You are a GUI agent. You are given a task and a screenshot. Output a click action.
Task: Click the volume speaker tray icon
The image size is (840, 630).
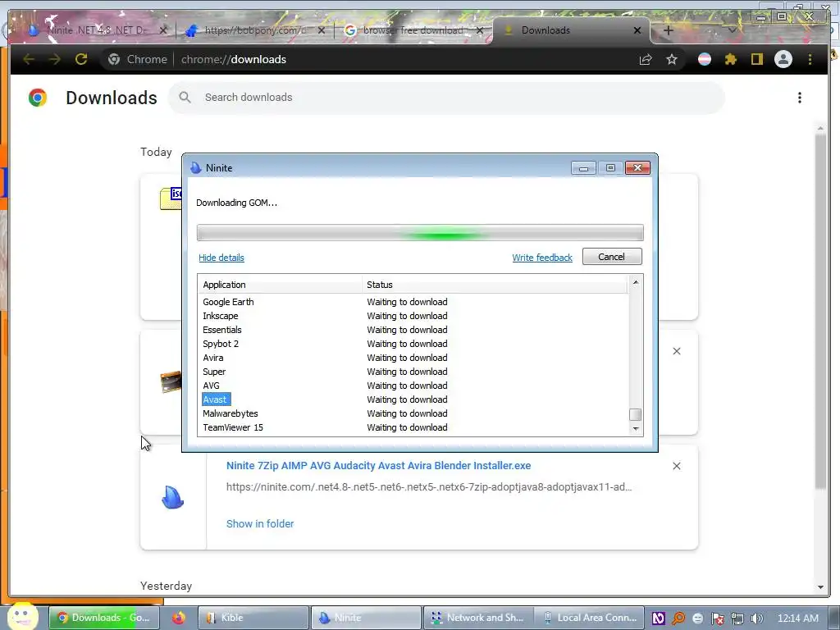tap(756, 619)
